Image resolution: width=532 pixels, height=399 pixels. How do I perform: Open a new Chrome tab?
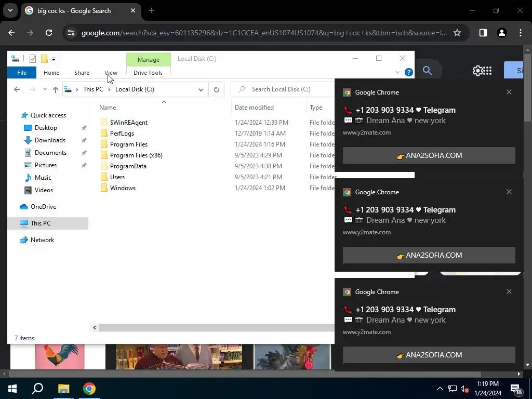[152, 10]
